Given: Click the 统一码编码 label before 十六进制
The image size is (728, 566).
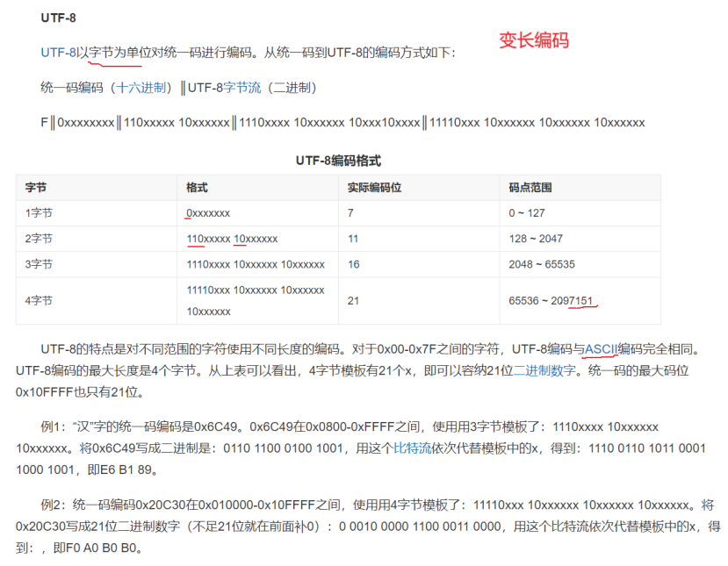Looking at the screenshot, I should [72, 88].
